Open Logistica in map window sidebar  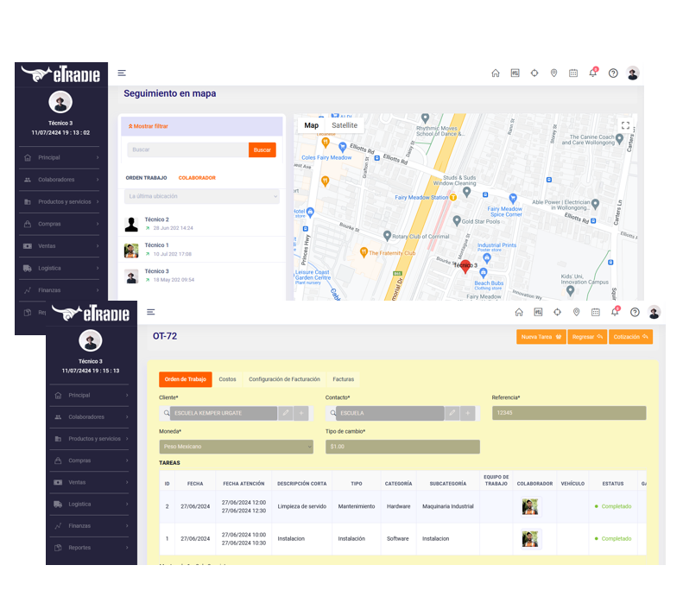pos(60,268)
